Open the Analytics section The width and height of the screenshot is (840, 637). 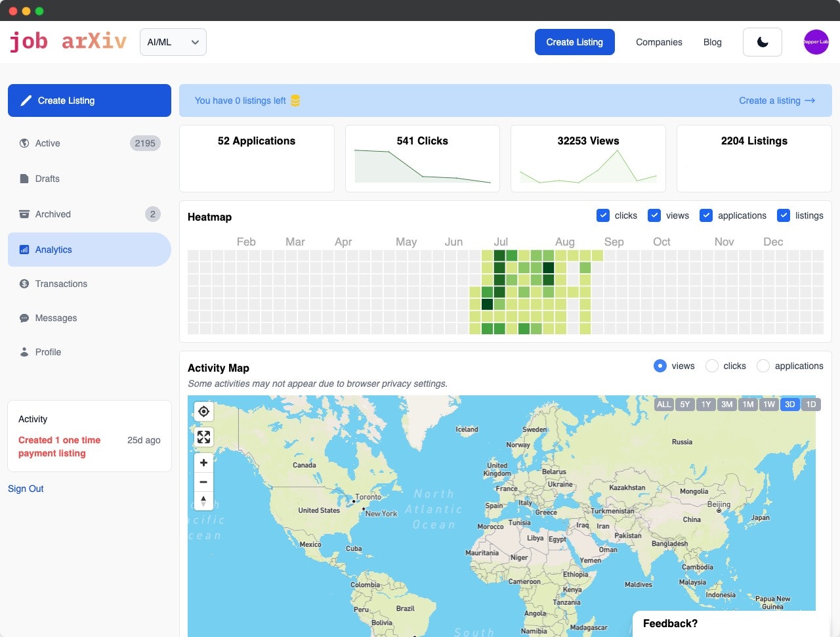(x=89, y=250)
